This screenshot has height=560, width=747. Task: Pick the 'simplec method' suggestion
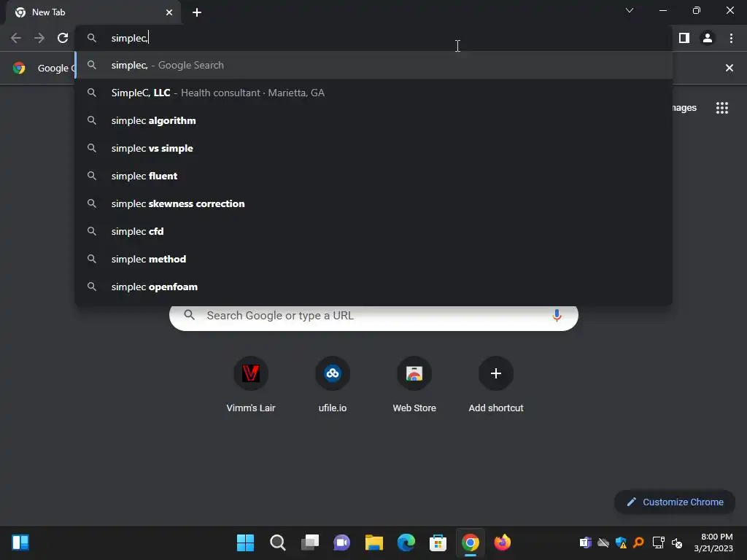click(373, 259)
